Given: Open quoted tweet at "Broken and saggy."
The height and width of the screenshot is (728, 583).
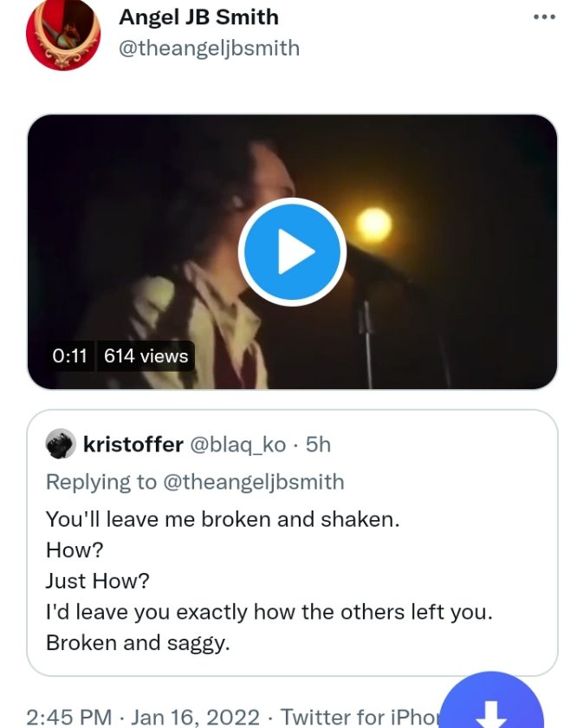Looking at the screenshot, I should (x=138, y=643).
